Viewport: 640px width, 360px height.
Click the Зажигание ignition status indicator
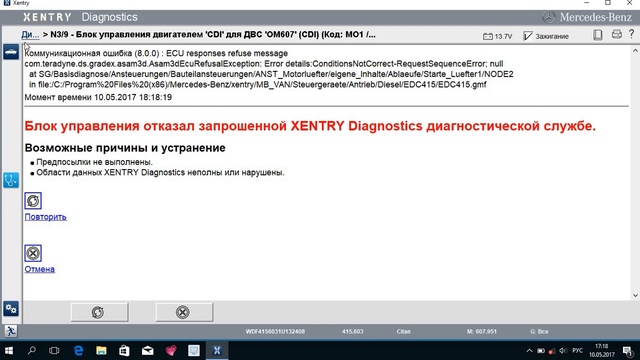coord(546,36)
